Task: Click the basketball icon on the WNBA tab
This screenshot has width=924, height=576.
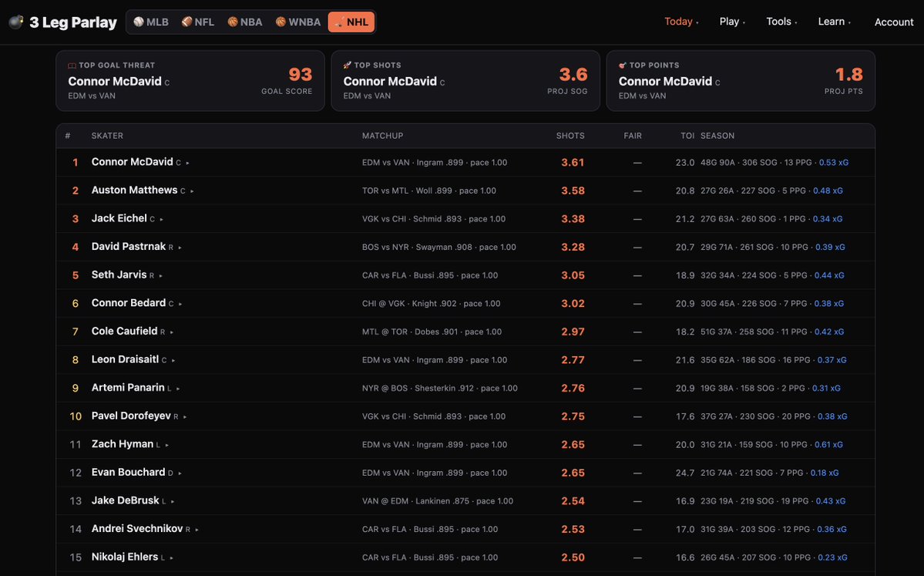Action: pyautogui.click(x=281, y=22)
